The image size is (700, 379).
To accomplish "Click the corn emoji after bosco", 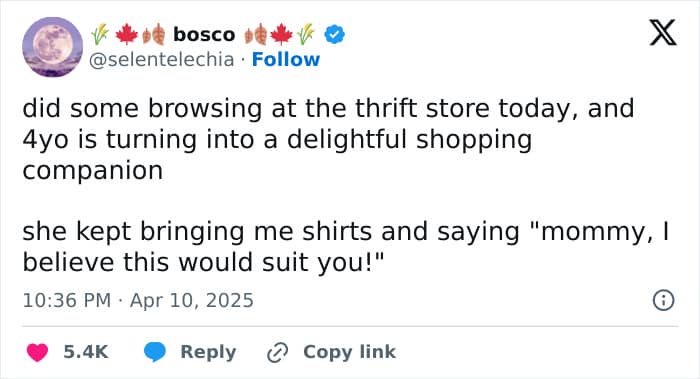I will point(306,35).
